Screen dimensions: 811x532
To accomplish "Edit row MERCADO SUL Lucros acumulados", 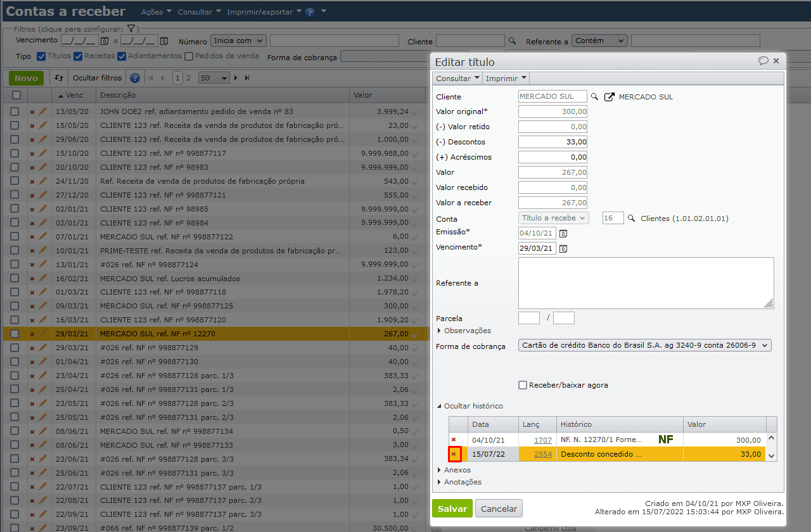I will (x=43, y=278).
